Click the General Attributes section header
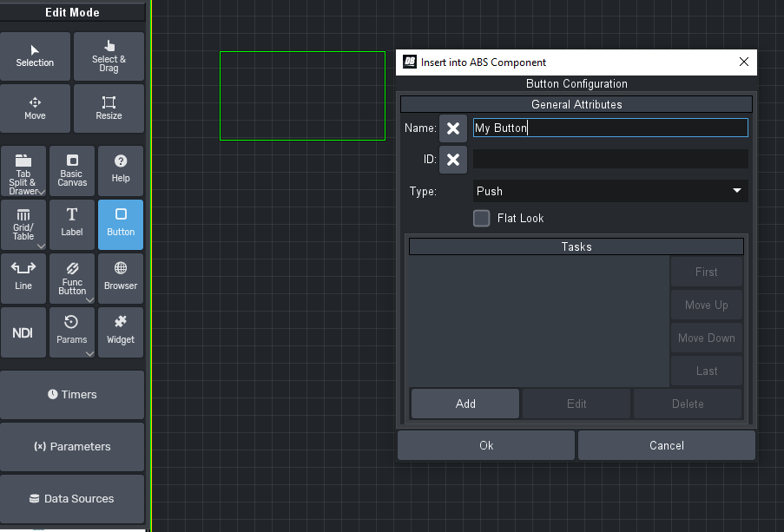The height and width of the screenshot is (532, 784). (x=576, y=104)
